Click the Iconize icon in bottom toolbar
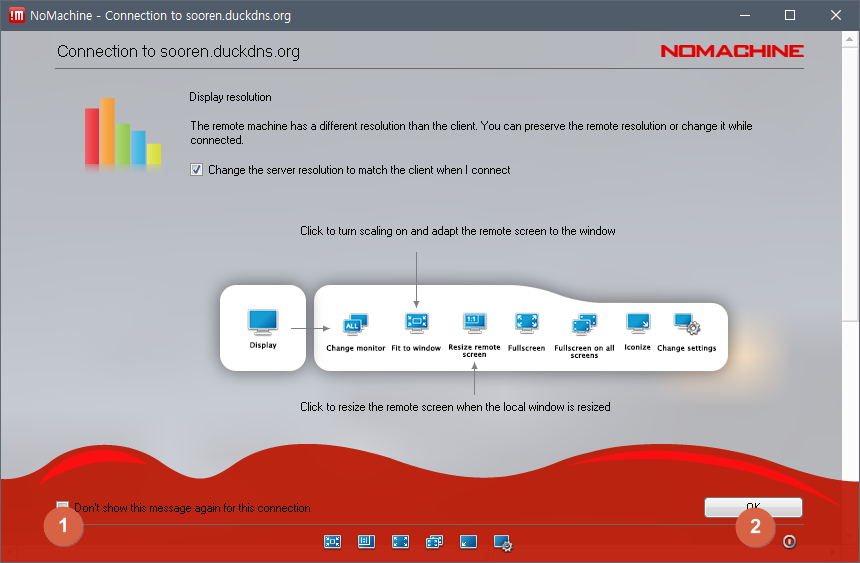 coord(468,542)
